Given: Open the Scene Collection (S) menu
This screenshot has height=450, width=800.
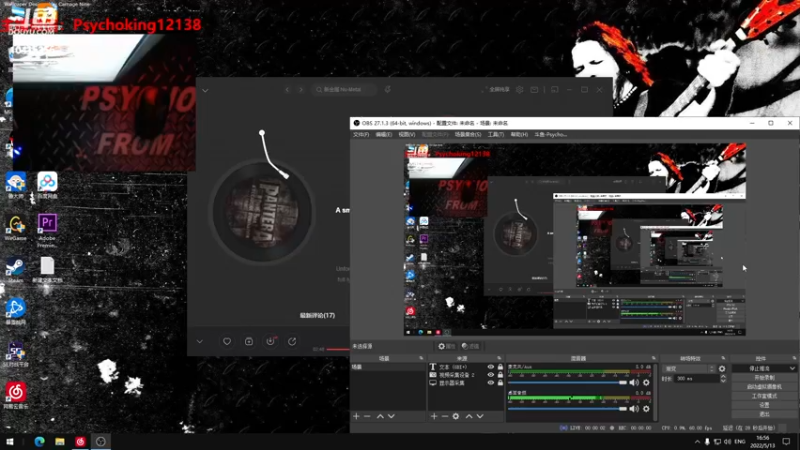Looking at the screenshot, I should point(468,135).
